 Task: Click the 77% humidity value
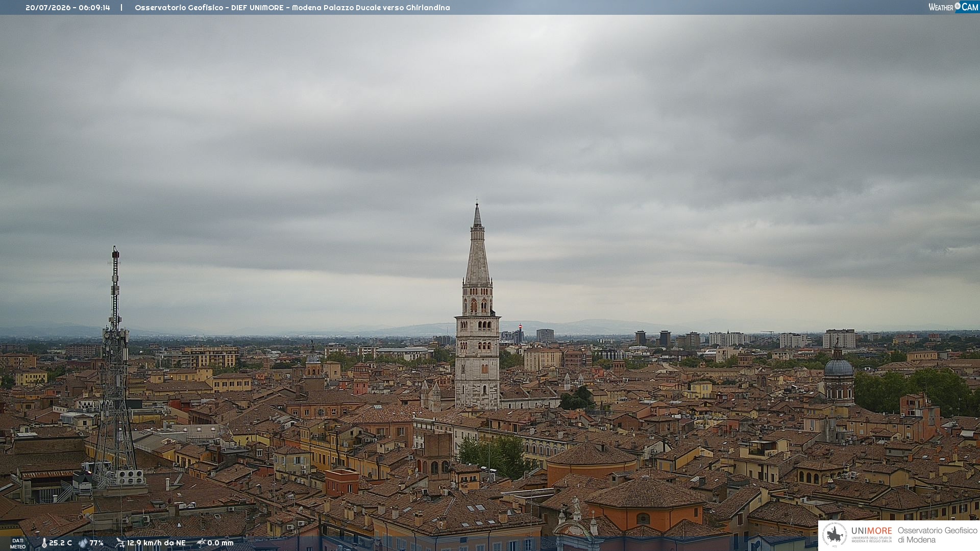coord(96,543)
